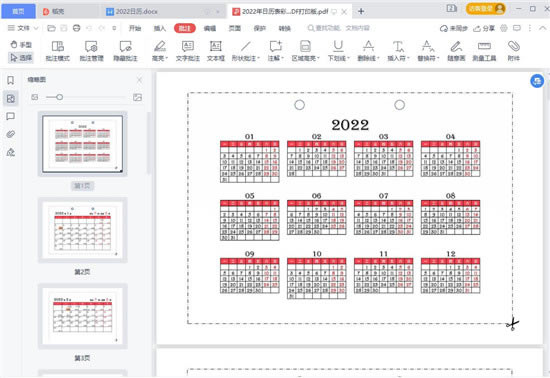The image size is (550, 378).
Task: Toggle the thumbnail panel sidebar icon
Action: (x=11, y=99)
